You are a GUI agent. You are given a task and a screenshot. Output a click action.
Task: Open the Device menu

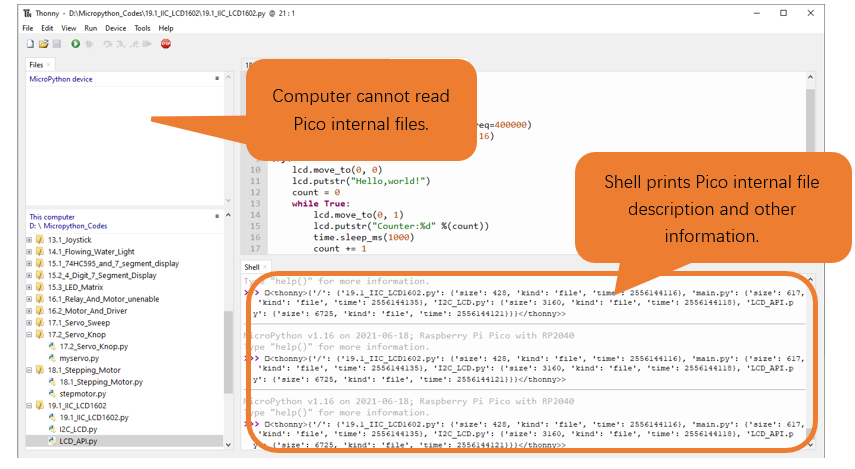[x=116, y=28]
